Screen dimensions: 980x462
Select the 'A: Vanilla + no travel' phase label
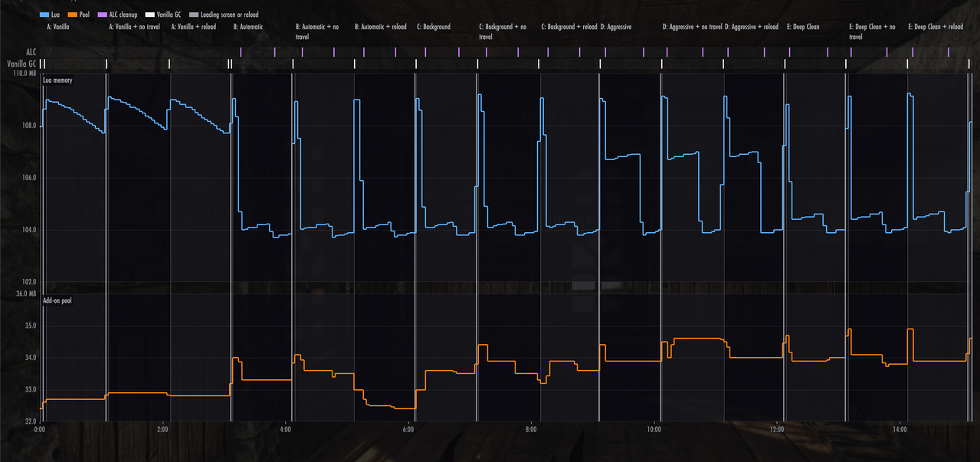(135, 27)
